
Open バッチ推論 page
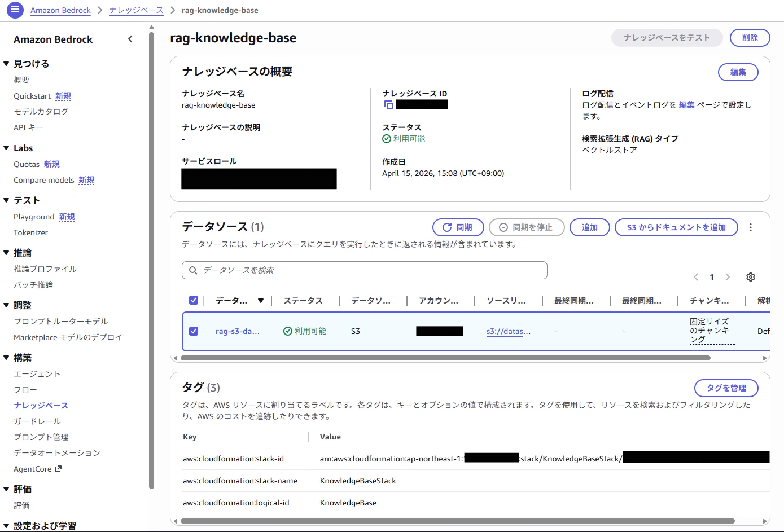coord(33,285)
